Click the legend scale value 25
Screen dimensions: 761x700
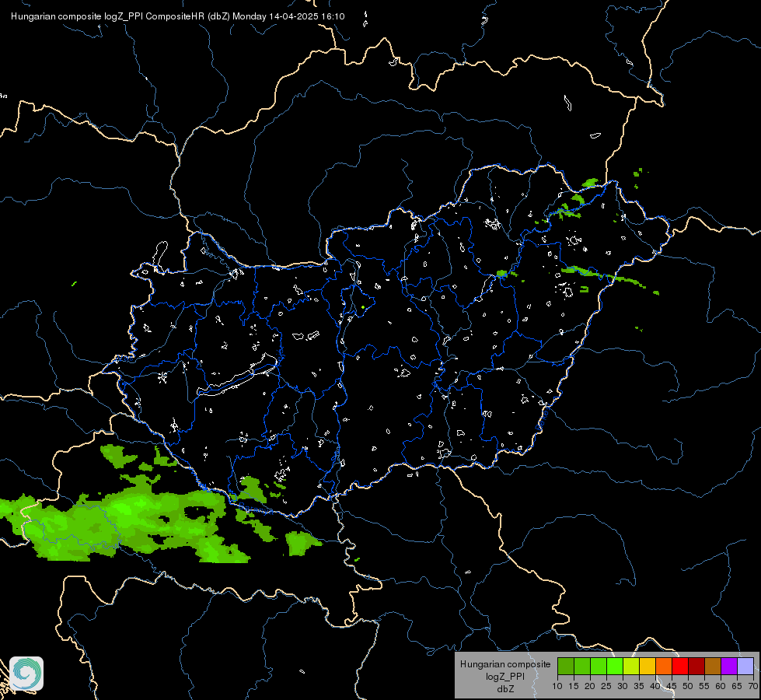(606, 686)
